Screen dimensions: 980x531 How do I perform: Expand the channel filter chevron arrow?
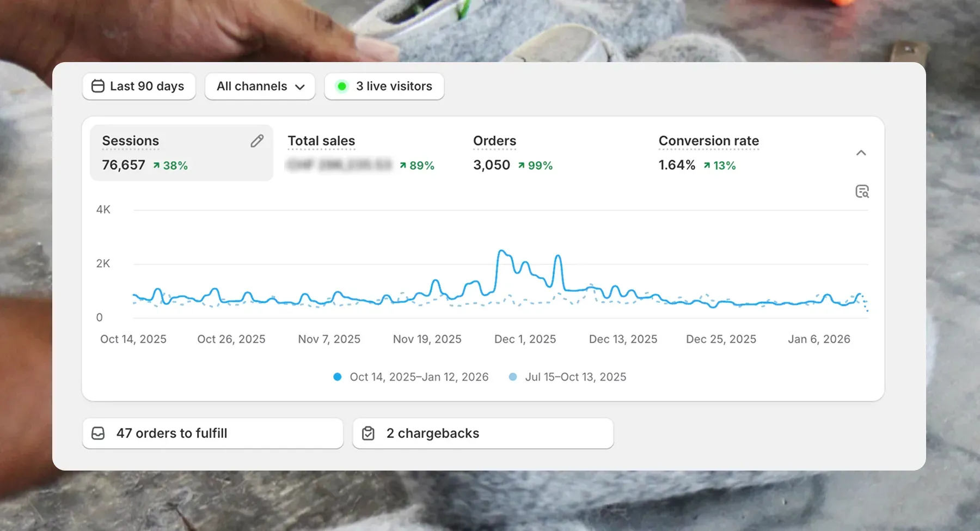point(300,87)
